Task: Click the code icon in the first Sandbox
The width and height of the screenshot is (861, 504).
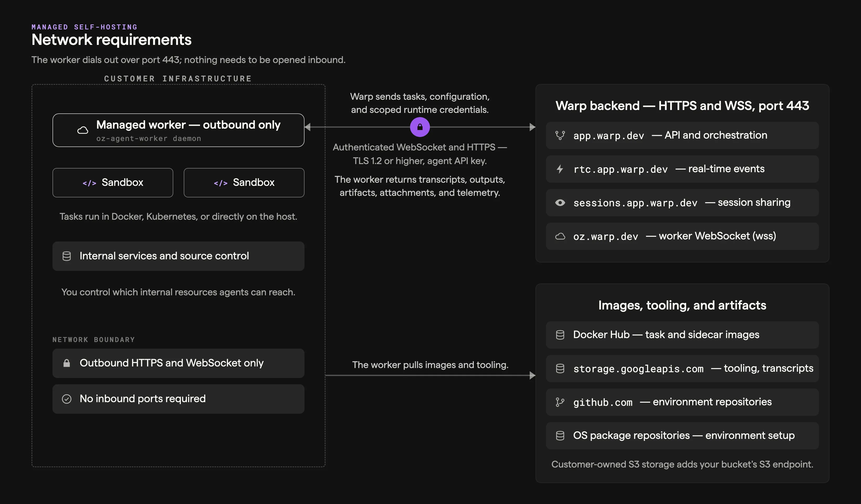Action: pos(90,183)
